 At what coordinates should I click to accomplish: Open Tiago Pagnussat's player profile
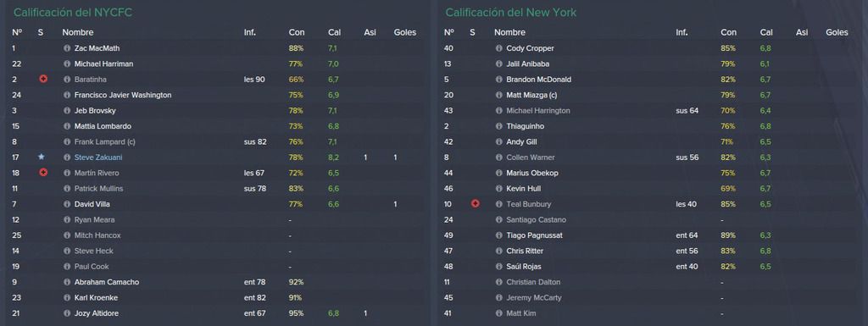(534, 235)
